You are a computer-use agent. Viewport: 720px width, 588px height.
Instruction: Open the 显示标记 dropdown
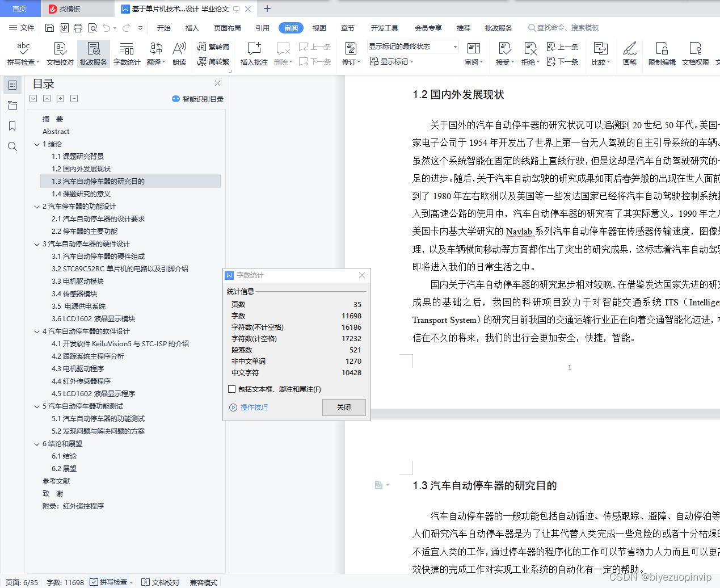pyautogui.click(x=391, y=61)
